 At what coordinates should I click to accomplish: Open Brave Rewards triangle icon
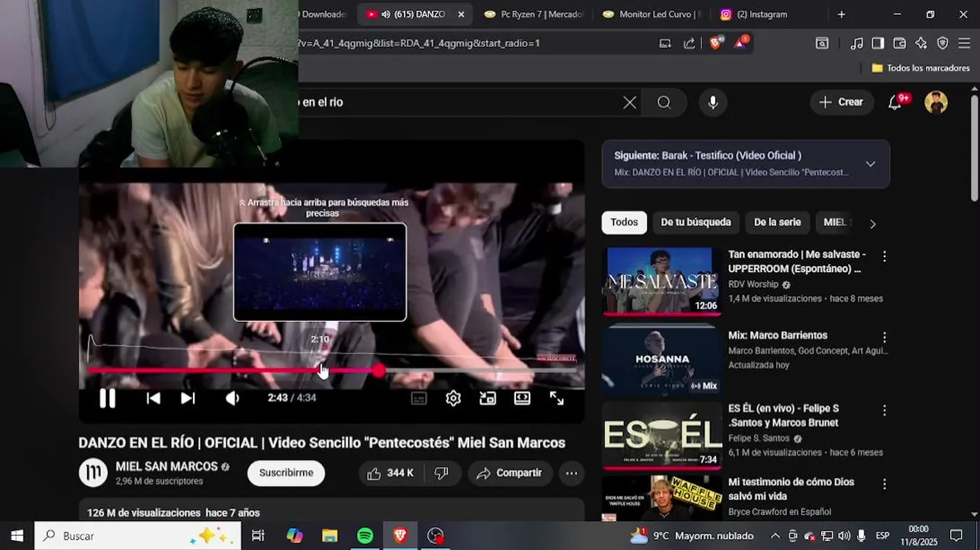coord(740,43)
